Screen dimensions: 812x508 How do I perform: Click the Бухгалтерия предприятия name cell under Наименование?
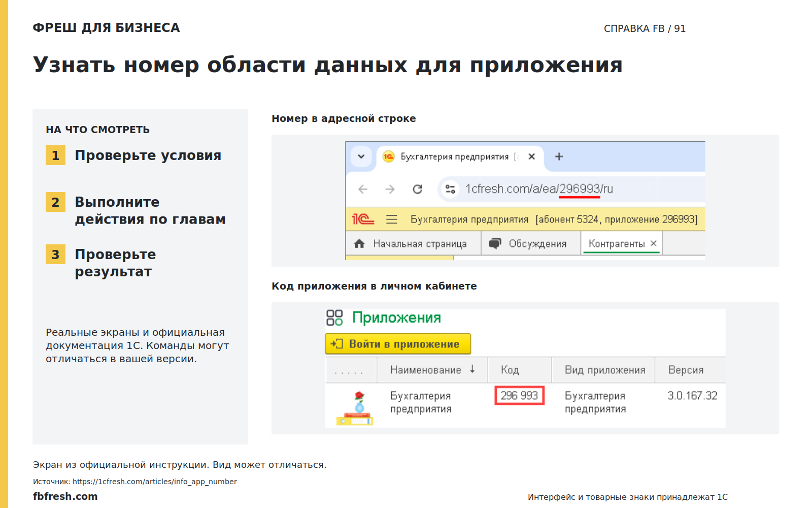click(x=421, y=402)
